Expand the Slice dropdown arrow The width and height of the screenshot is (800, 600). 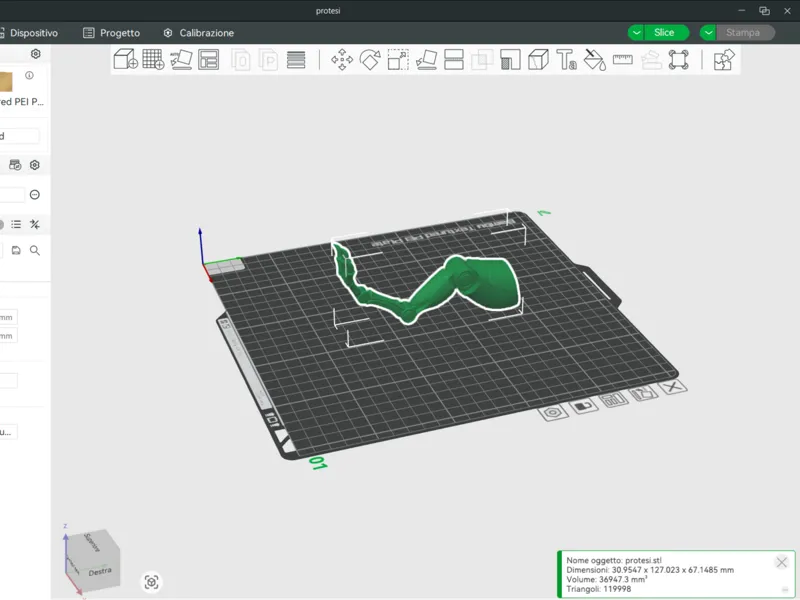coord(636,33)
